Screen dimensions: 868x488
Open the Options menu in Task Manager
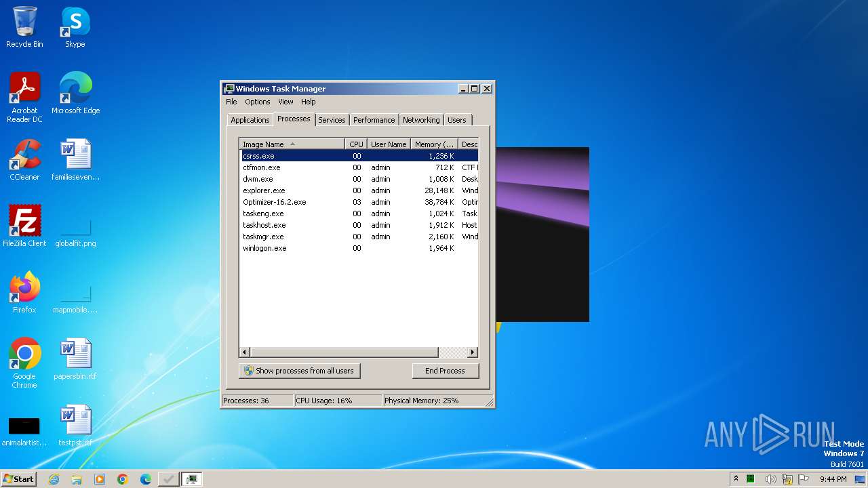(258, 102)
